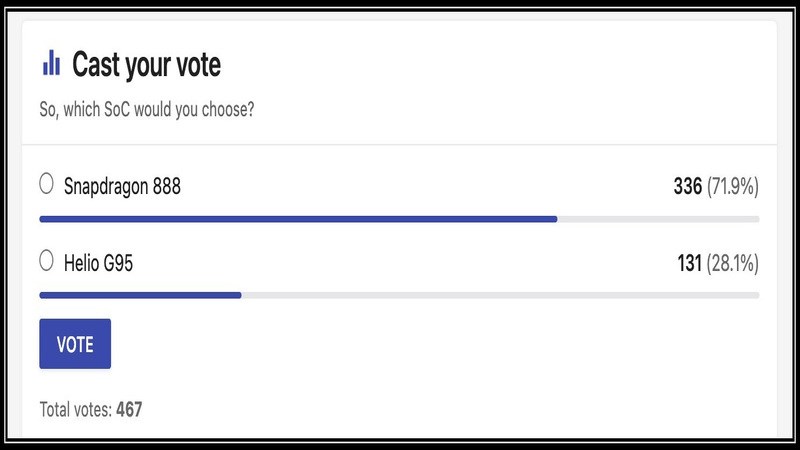Click the empty gray part of Helio bar
Image resolution: width=800 pixels, height=450 pixels.
coord(500,295)
